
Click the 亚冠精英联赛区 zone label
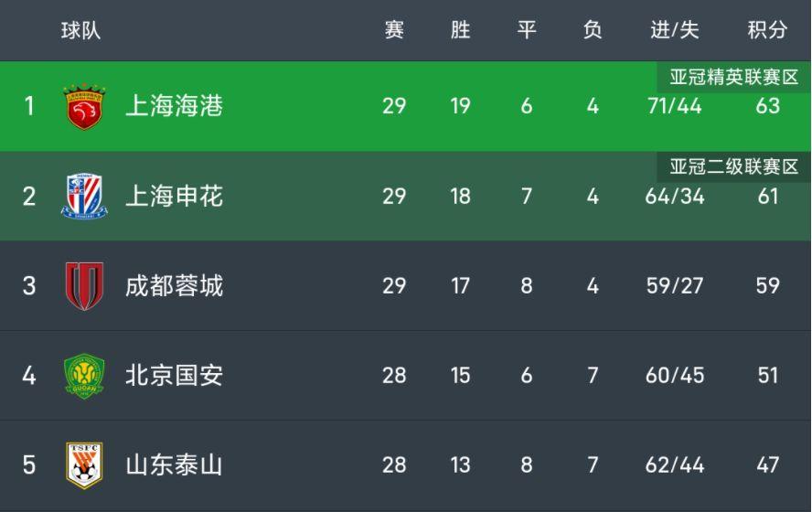(x=733, y=77)
